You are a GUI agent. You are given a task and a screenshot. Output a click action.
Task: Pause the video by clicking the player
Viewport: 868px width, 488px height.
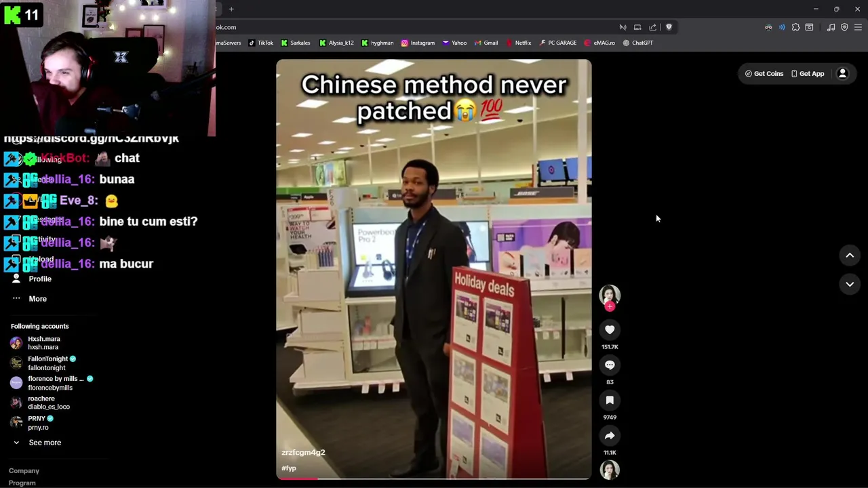[x=433, y=269]
